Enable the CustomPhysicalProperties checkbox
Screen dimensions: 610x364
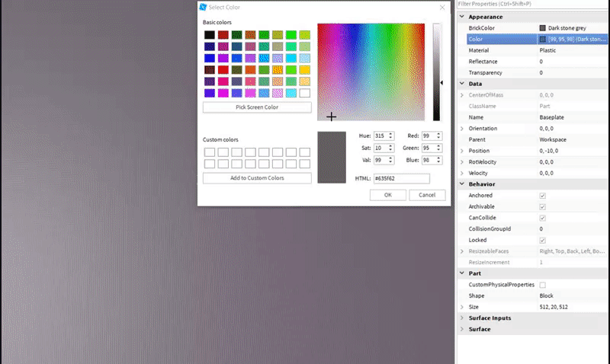[542, 285]
